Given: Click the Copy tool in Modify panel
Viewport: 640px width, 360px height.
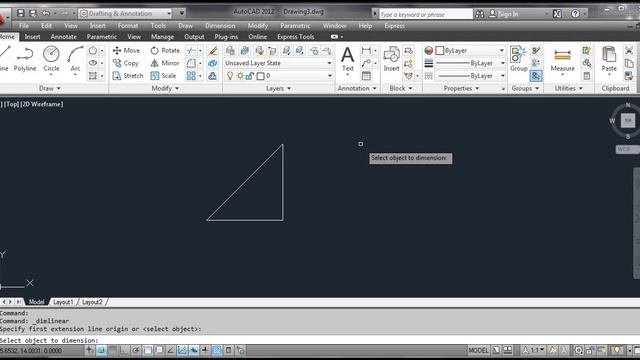Looking at the screenshot, I should coord(126,63).
